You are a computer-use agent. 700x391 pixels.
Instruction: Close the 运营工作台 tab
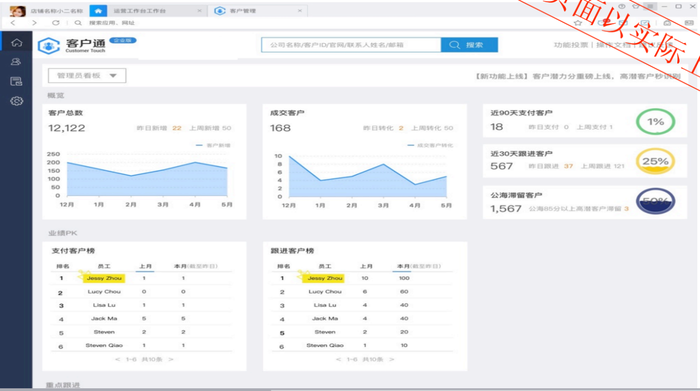[199, 11]
